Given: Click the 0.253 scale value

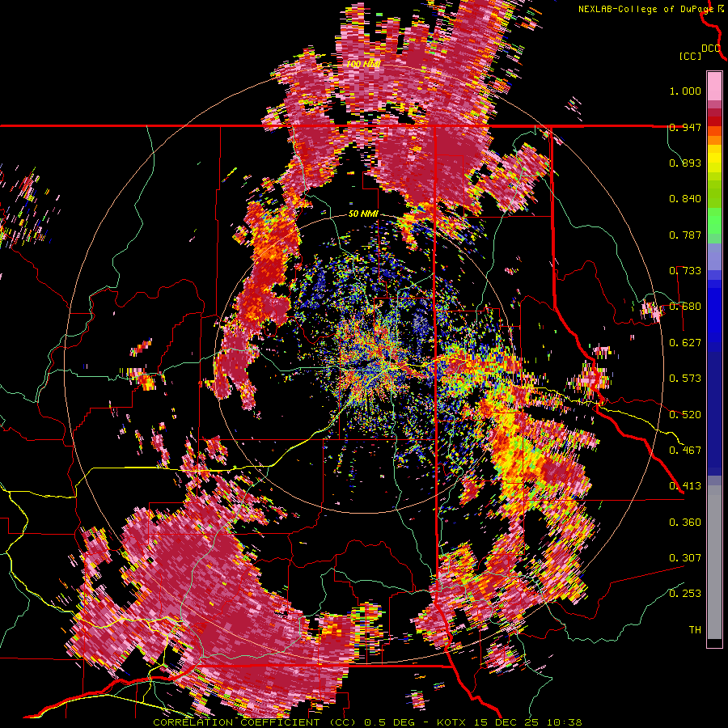Looking at the screenshot, I should [685, 594].
